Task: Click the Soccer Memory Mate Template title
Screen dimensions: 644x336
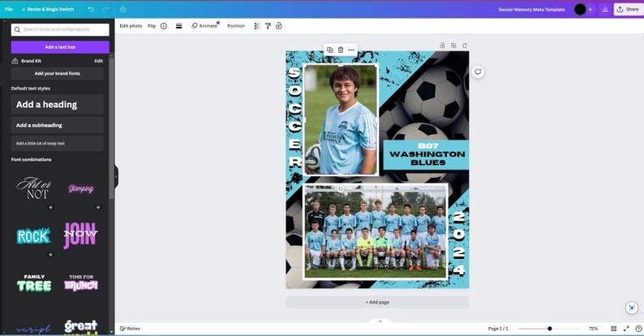Action: click(x=531, y=9)
